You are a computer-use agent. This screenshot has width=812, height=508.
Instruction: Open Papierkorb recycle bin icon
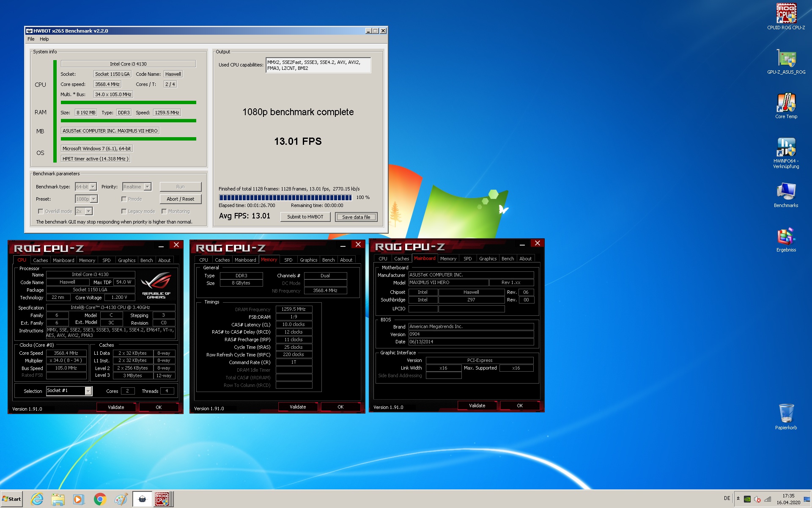coord(786,416)
